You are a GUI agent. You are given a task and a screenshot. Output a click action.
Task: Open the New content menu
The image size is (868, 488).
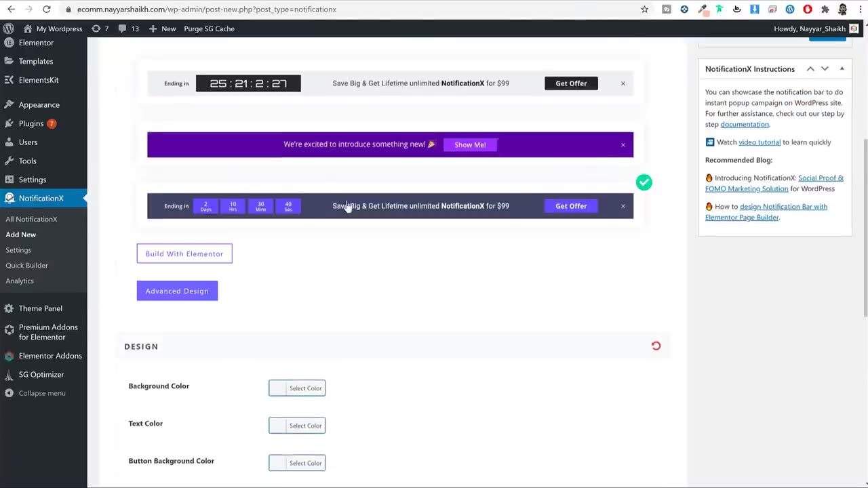[x=162, y=28]
